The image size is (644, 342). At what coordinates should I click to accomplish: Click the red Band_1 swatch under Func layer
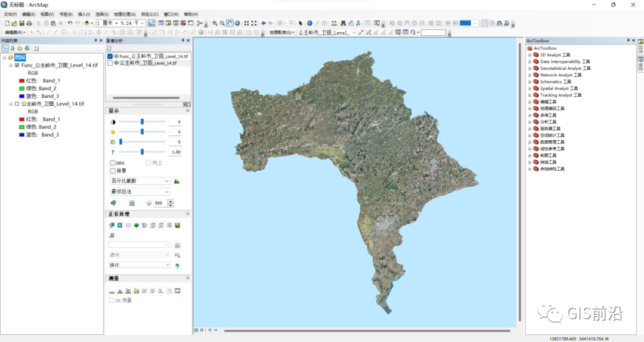click(22, 81)
